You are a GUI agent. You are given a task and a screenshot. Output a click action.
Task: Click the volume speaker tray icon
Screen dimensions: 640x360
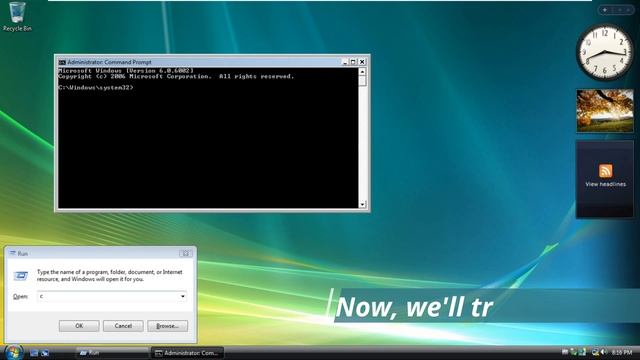coord(603,352)
